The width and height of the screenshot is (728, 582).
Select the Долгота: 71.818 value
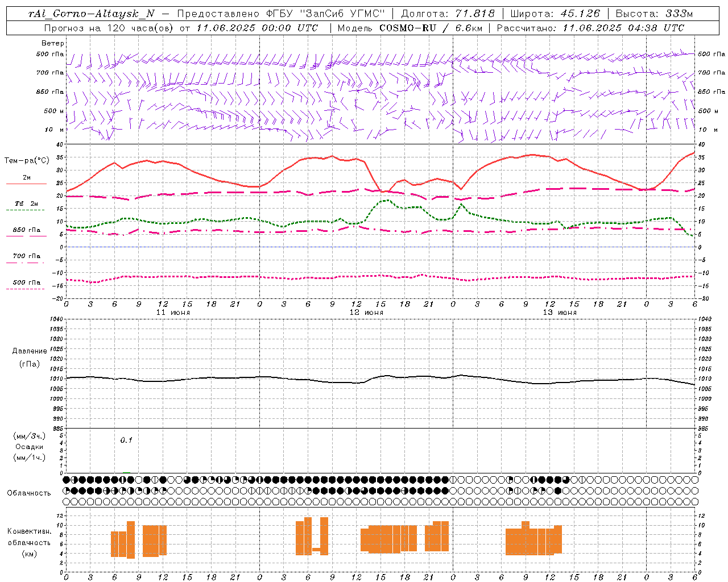point(448,14)
